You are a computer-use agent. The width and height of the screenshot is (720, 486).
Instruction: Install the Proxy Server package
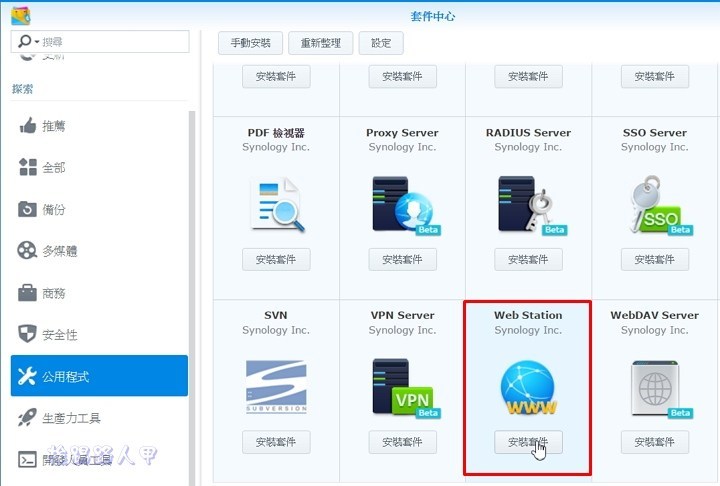(402, 260)
